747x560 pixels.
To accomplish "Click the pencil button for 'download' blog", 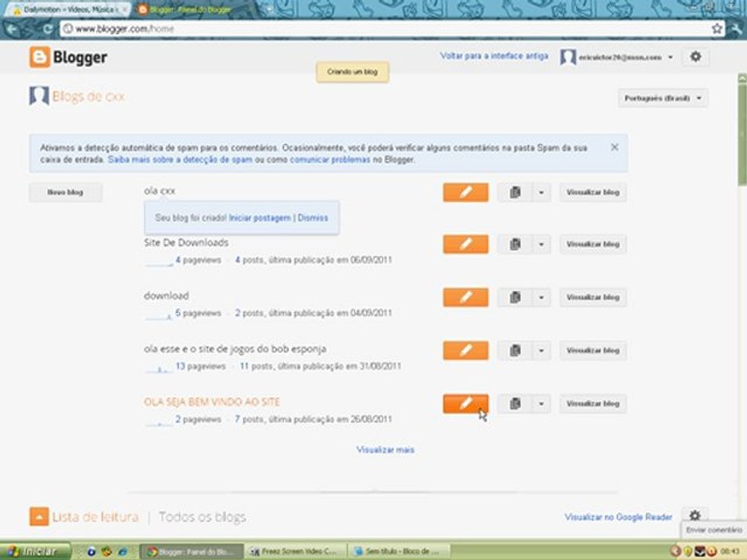I will pyautogui.click(x=465, y=297).
